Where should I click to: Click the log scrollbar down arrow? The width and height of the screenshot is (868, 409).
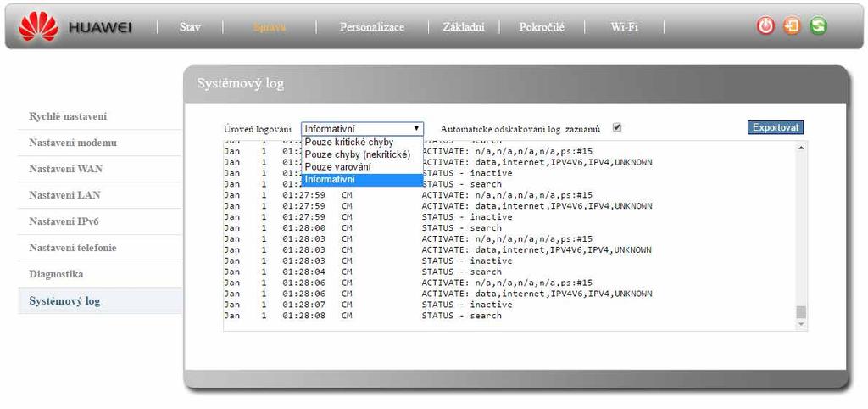(801, 325)
